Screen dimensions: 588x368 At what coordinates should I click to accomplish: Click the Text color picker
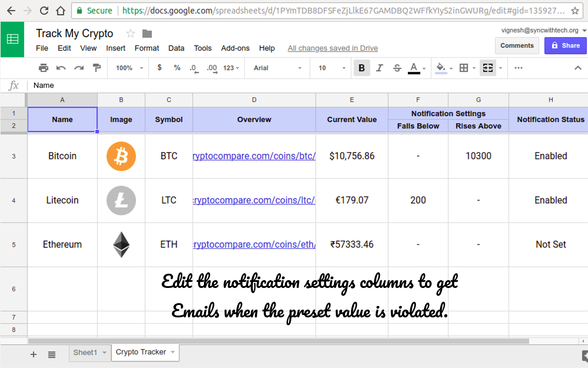pyautogui.click(x=415, y=68)
